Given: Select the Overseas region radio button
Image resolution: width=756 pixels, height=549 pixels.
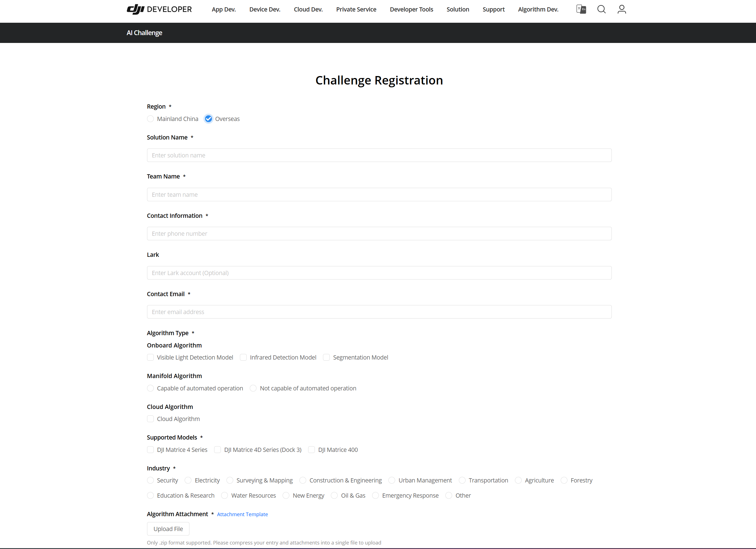Looking at the screenshot, I should [208, 119].
